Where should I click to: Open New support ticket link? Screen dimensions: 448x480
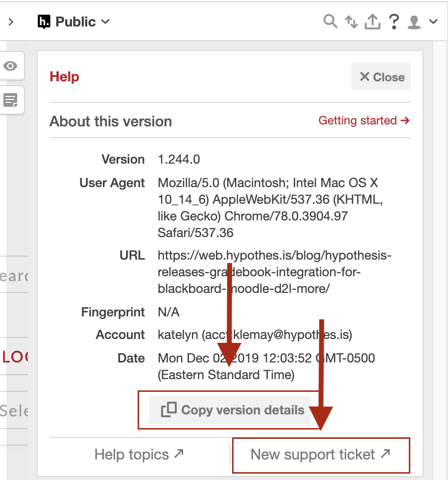[x=320, y=455]
